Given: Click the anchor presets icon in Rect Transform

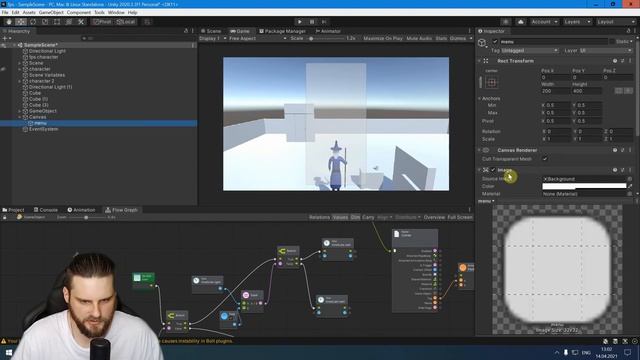Looking at the screenshot, I should tap(491, 82).
